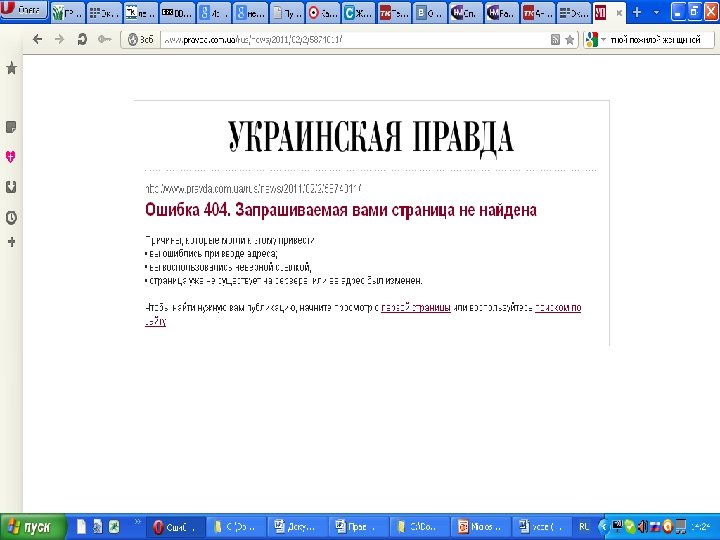
Task: Follow the 'первой страницы' link
Action: (x=416, y=308)
